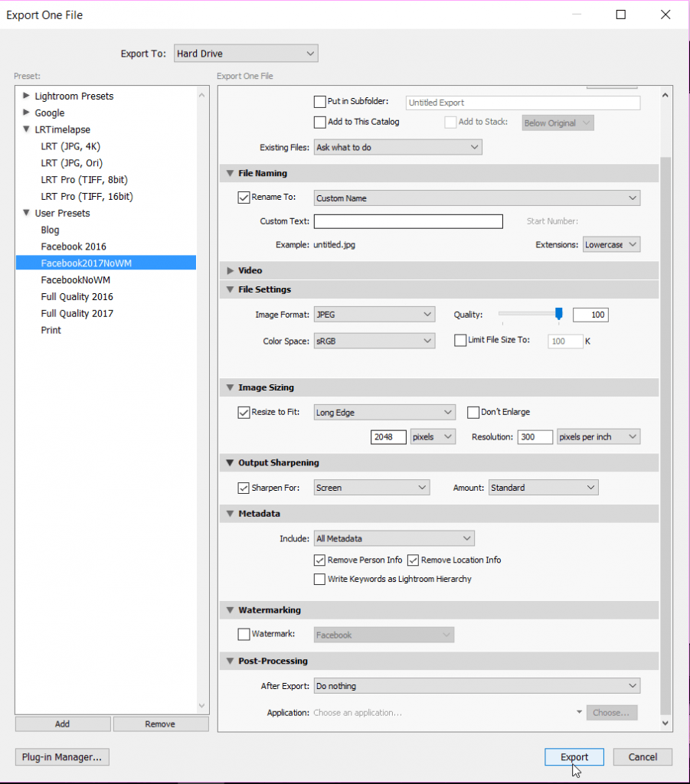This screenshot has width=690, height=784.
Task: Open the Image Format dropdown
Action: tap(374, 314)
